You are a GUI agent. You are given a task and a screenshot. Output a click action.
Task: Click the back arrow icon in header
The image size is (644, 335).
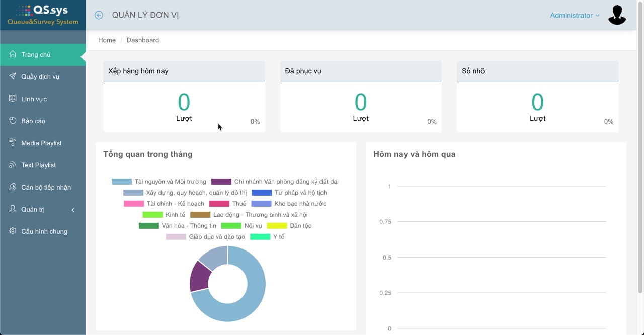(x=99, y=15)
